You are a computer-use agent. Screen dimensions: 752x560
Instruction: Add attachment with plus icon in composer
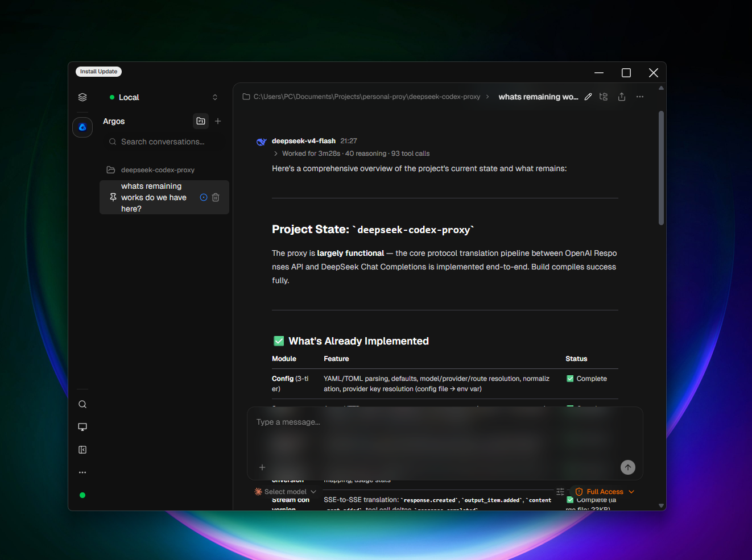coord(262,467)
